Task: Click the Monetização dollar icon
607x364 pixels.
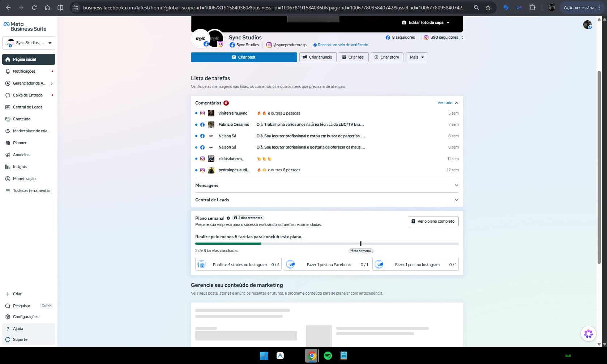Action: point(8,179)
